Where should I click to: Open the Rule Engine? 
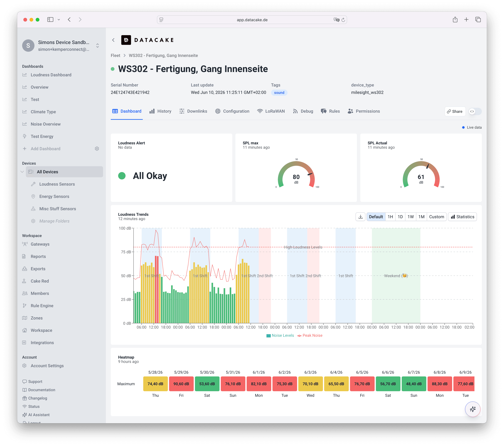[x=42, y=306]
